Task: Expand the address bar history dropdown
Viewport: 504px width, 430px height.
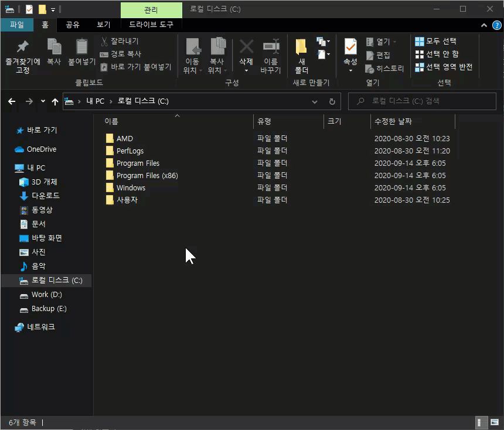Action: (x=315, y=102)
